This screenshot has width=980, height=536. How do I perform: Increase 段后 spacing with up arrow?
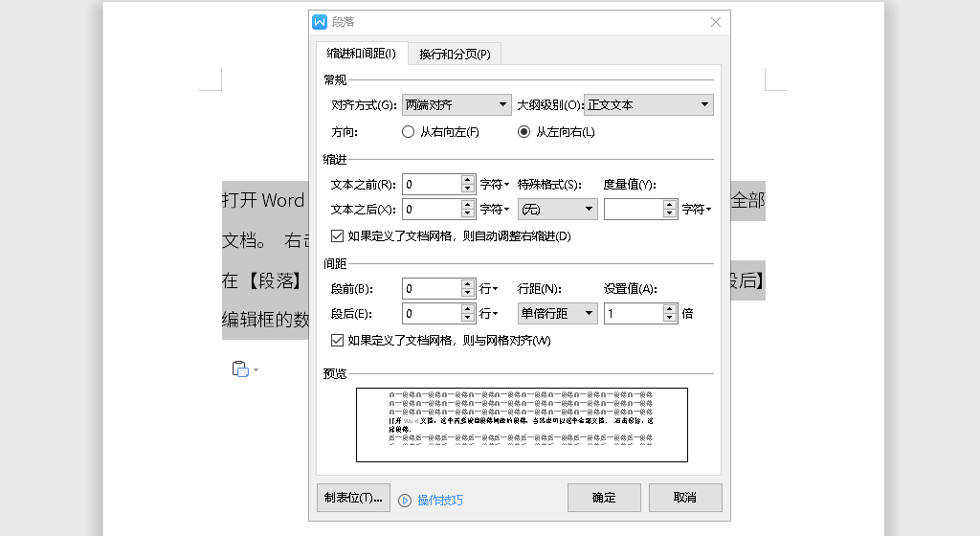[x=468, y=309]
